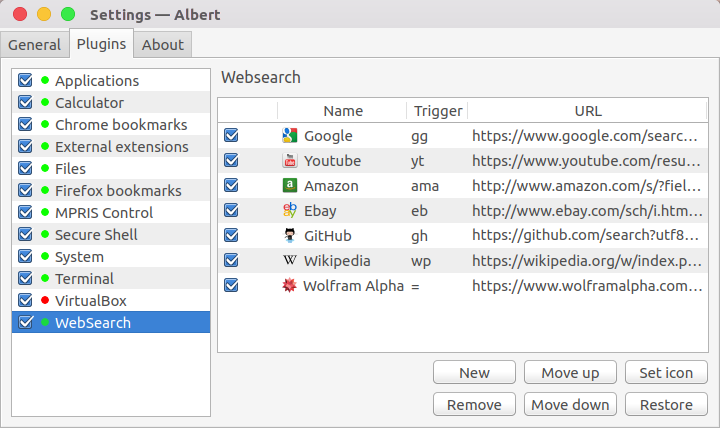Switch to the General tab
The height and width of the screenshot is (428, 720).
coord(34,45)
